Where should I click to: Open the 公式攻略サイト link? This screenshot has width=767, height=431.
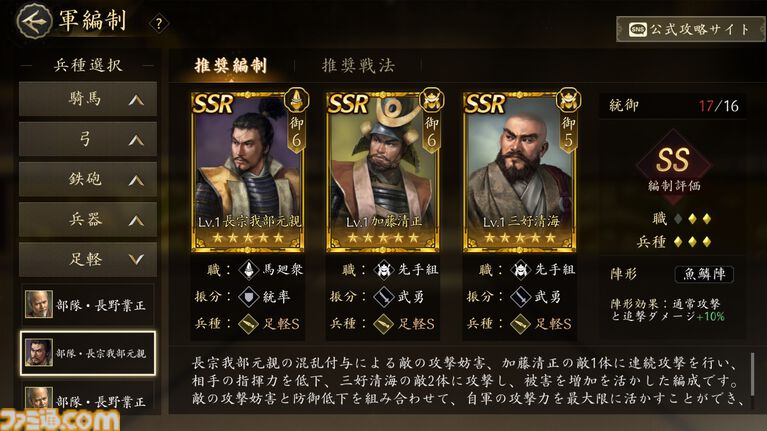click(x=690, y=29)
